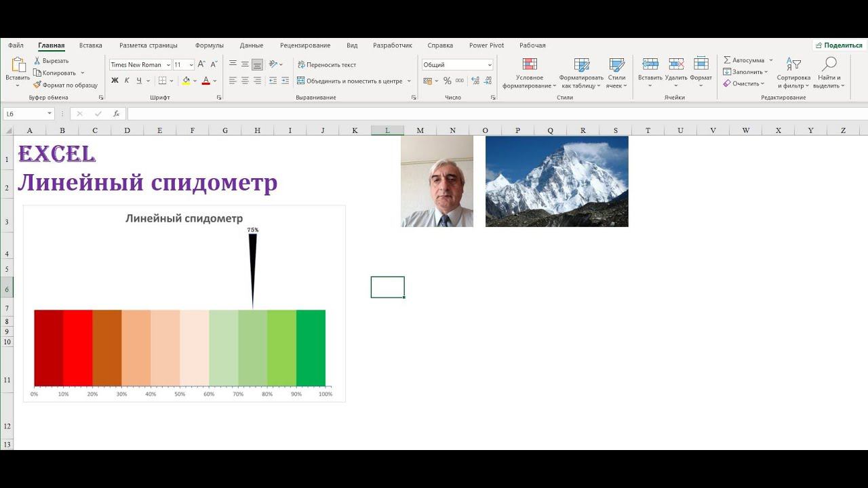The width and height of the screenshot is (868, 488).
Task: Cut selection with Вырезать
Action: [x=51, y=60]
